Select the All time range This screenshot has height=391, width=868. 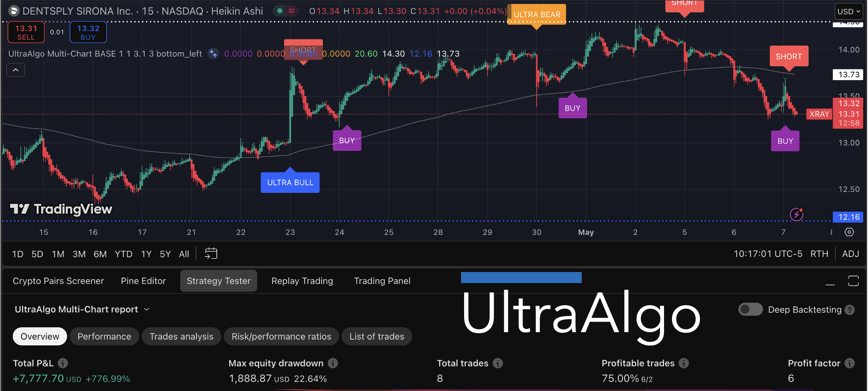click(184, 254)
